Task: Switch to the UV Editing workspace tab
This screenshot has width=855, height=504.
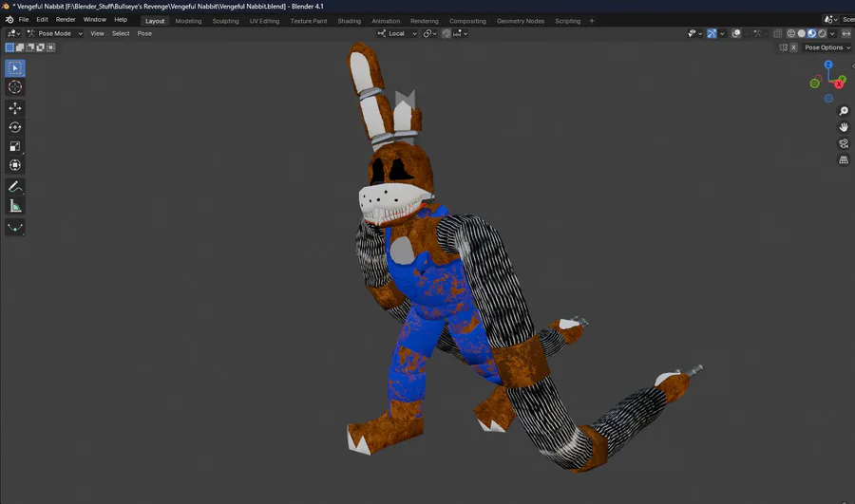Action: [x=264, y=21]
